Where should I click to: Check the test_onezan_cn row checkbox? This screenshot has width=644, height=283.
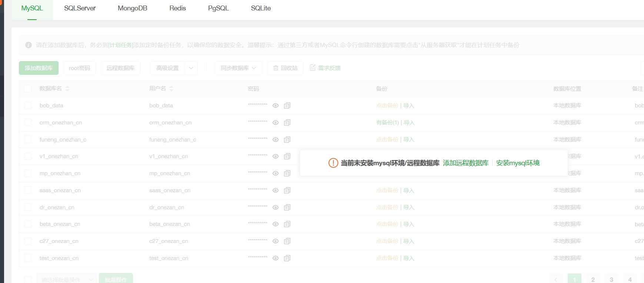coord(28,258)
